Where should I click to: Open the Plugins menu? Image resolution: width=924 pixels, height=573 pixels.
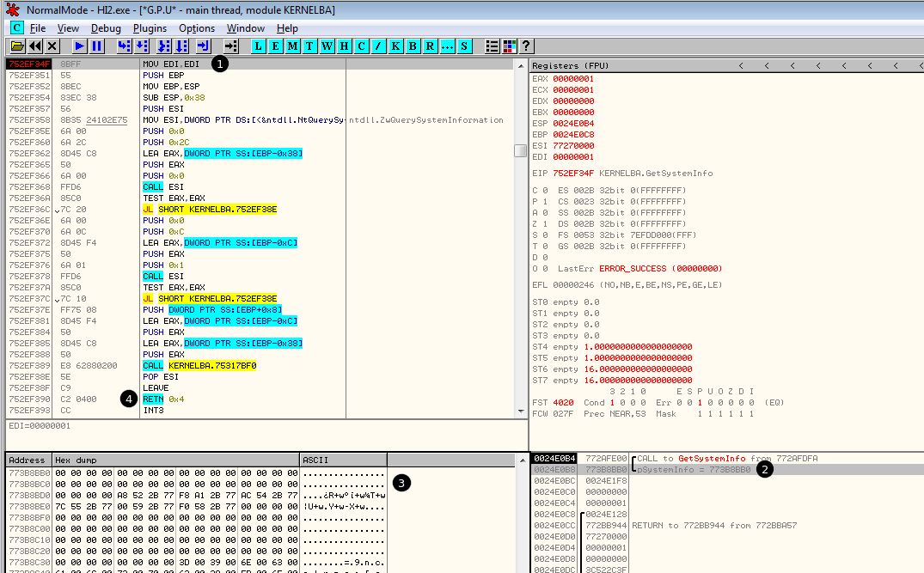pos(150,28)
